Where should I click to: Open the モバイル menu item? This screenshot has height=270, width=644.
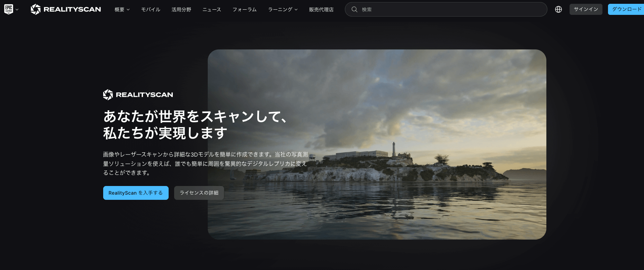tap(151, 10)
